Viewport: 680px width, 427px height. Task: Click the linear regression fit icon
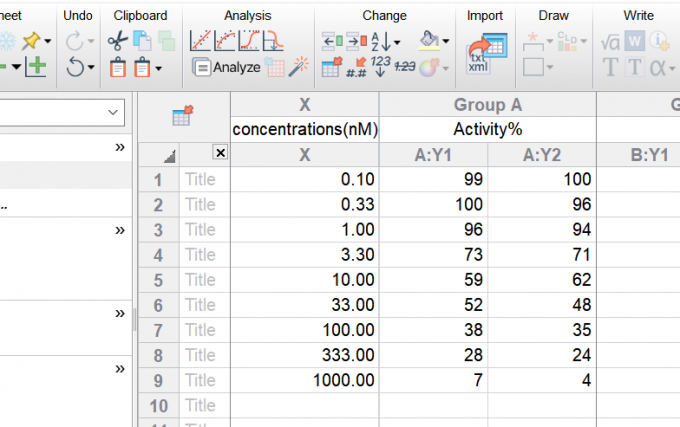(201, 42)
